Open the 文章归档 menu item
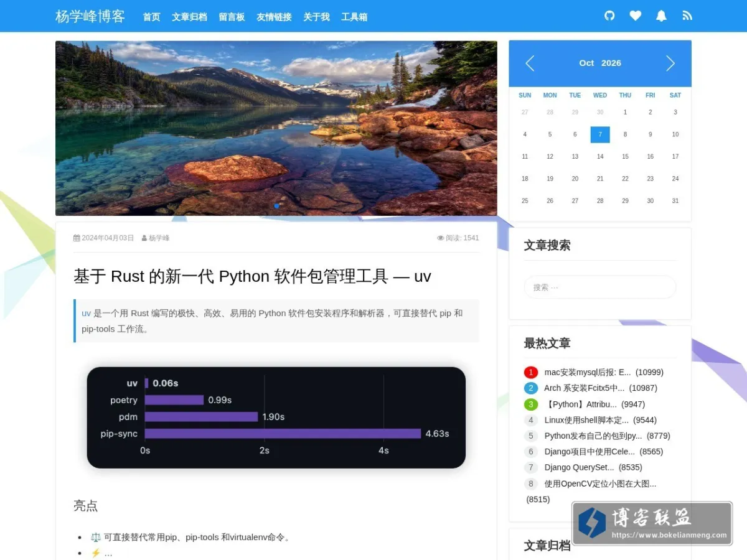This screenshot has height=560, width=747. point(189,17)
